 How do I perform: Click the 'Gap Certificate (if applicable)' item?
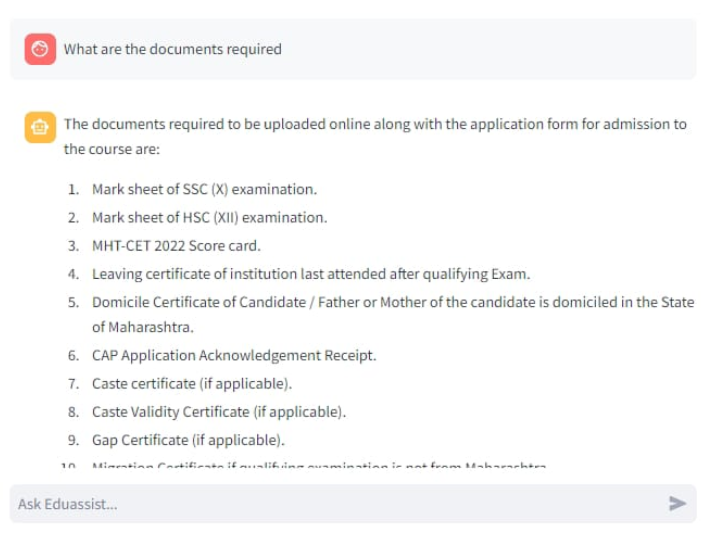coord(188,440)
